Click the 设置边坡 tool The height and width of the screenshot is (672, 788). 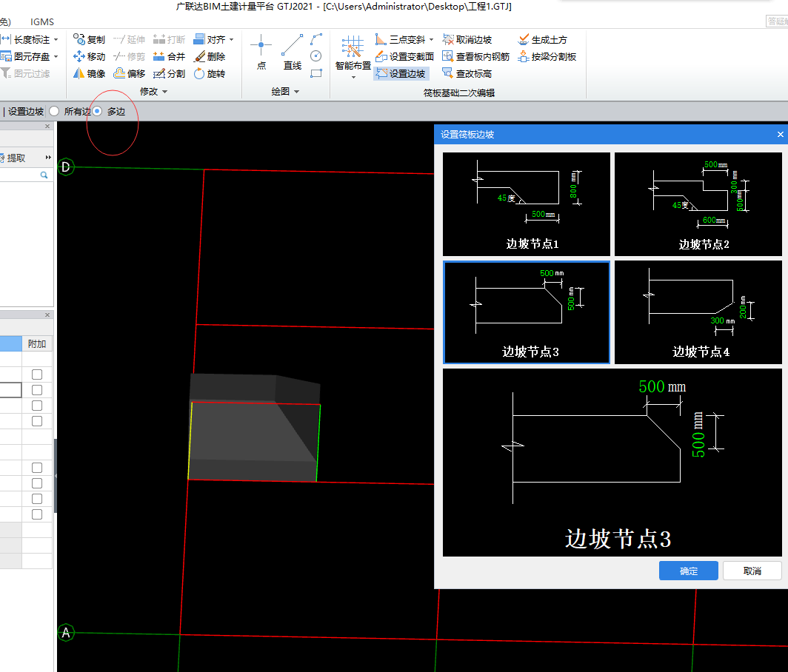[401, 74]
